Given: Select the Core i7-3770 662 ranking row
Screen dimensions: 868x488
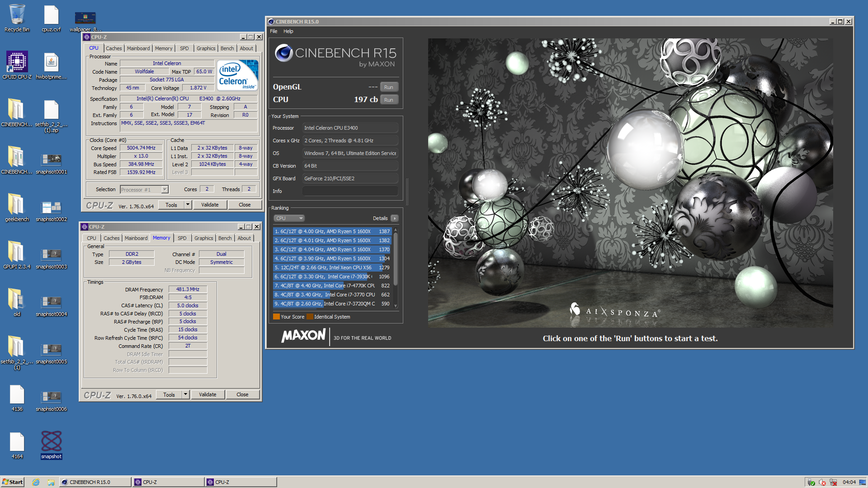Looking at the screenshot, I should click(x=332, y=295).
